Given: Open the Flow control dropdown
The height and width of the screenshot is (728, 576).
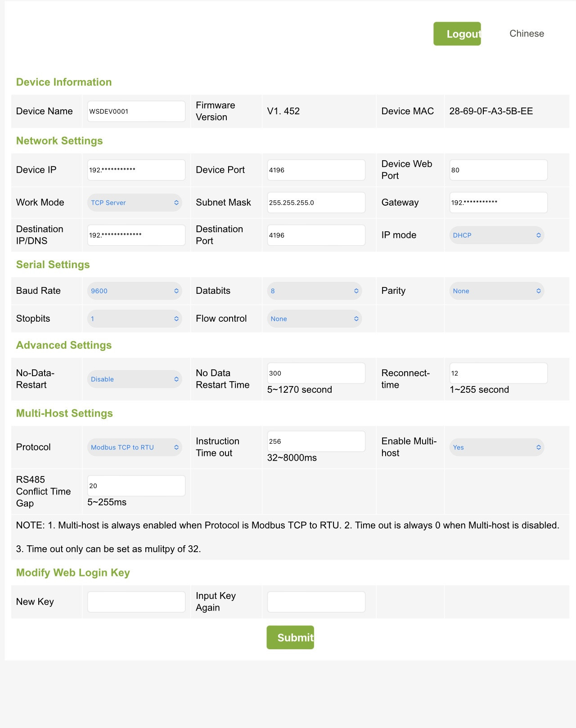Looking at the screenshot, I should pos(315,319).
